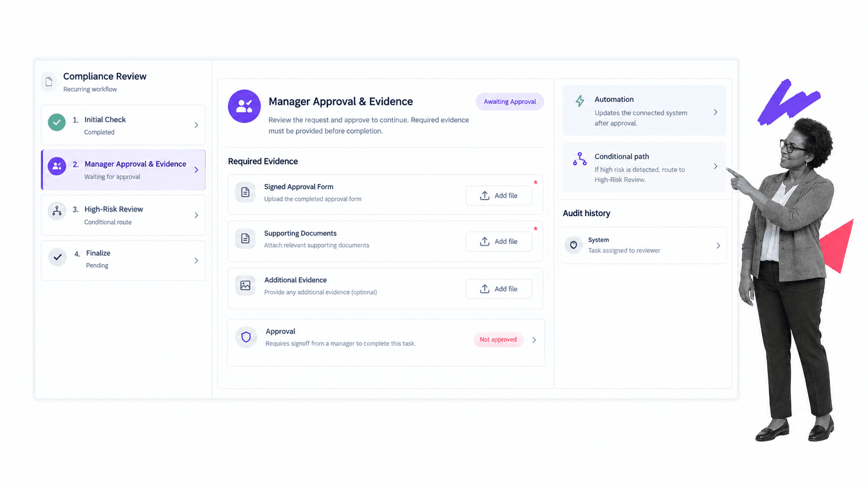The image size is (868, 489).
Task: Expand Manager Approval & Evidence step chevron
Action: 196,170
